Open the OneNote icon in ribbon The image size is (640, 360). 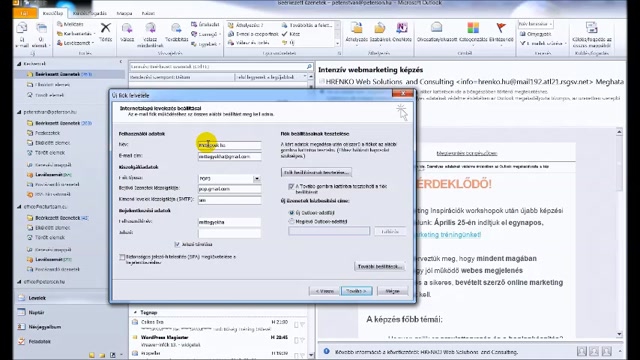pos(402,28)
